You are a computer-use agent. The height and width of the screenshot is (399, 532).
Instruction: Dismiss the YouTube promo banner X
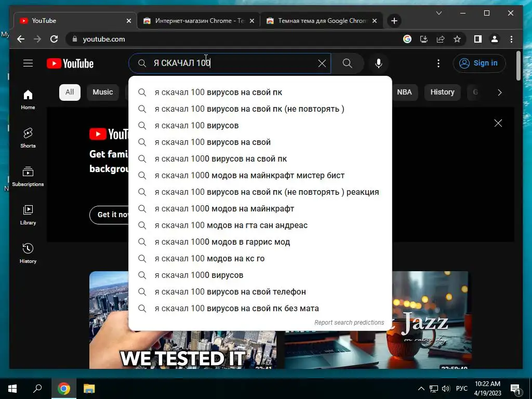click(x=498, y=123)
